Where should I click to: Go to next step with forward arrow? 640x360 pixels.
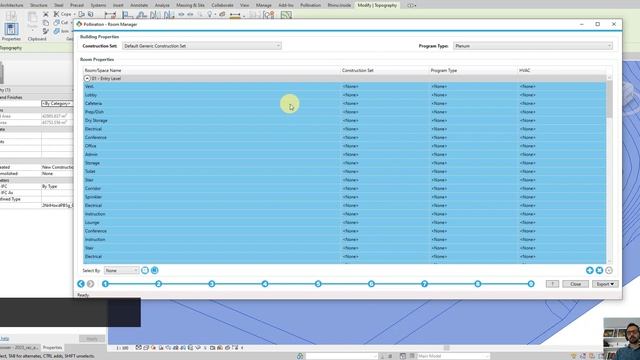91,284
